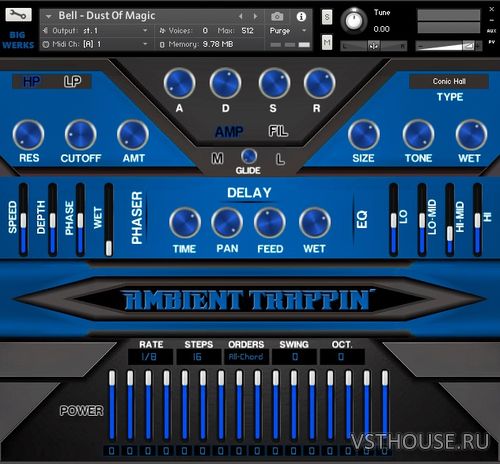Viewport: 500px width, 464px height.
Task: Click the Tune 0.00 value
Action: point(381,29)
